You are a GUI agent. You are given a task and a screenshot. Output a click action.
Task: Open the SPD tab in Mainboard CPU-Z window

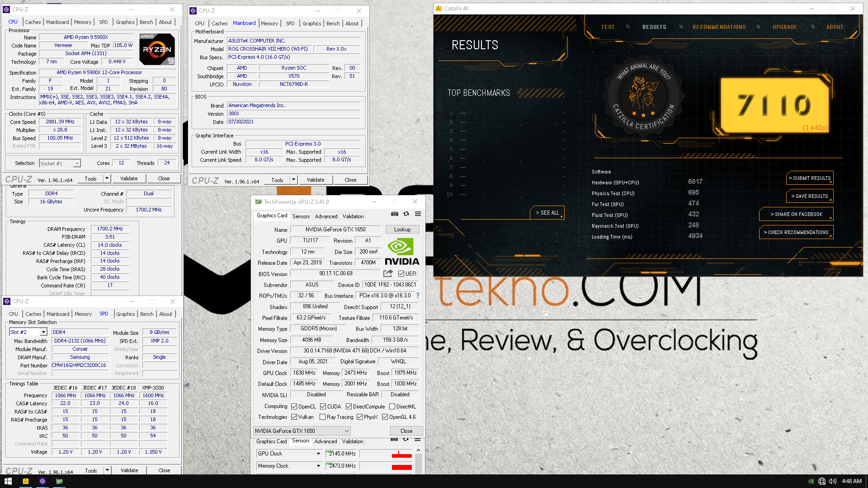click(290, 23)
